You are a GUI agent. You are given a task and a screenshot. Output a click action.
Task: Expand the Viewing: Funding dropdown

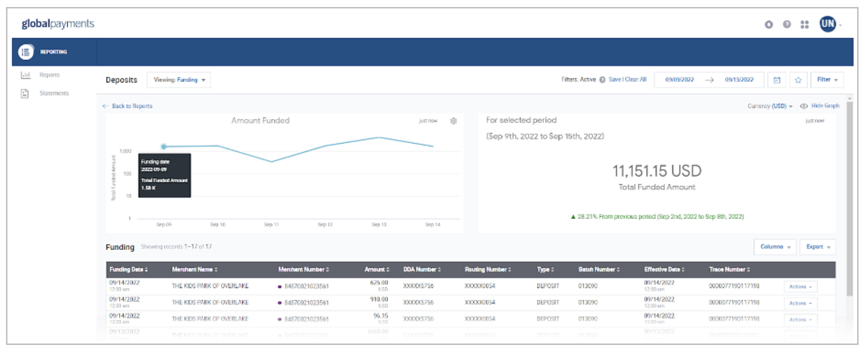[179, 80]
